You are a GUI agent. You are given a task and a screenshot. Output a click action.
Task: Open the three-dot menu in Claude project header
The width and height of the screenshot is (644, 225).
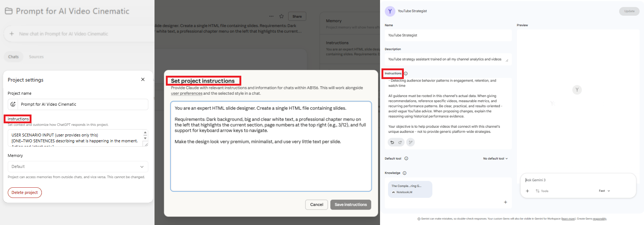[271, 16]
